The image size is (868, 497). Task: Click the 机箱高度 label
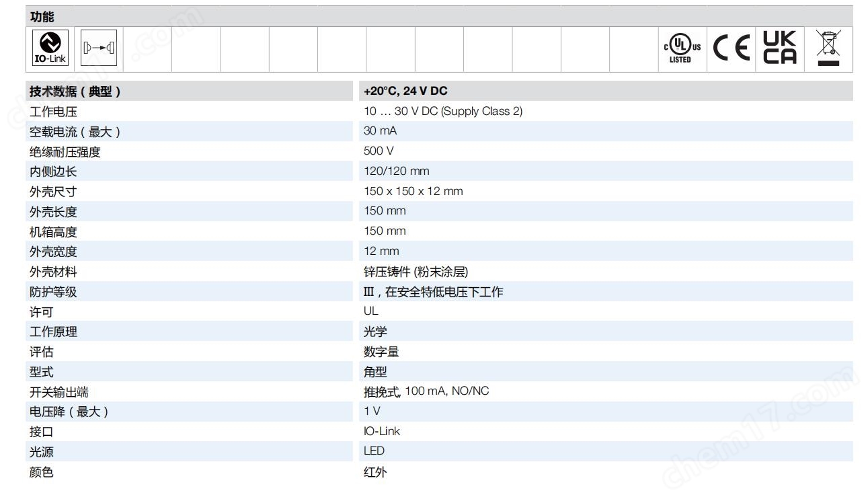[53, 232]
